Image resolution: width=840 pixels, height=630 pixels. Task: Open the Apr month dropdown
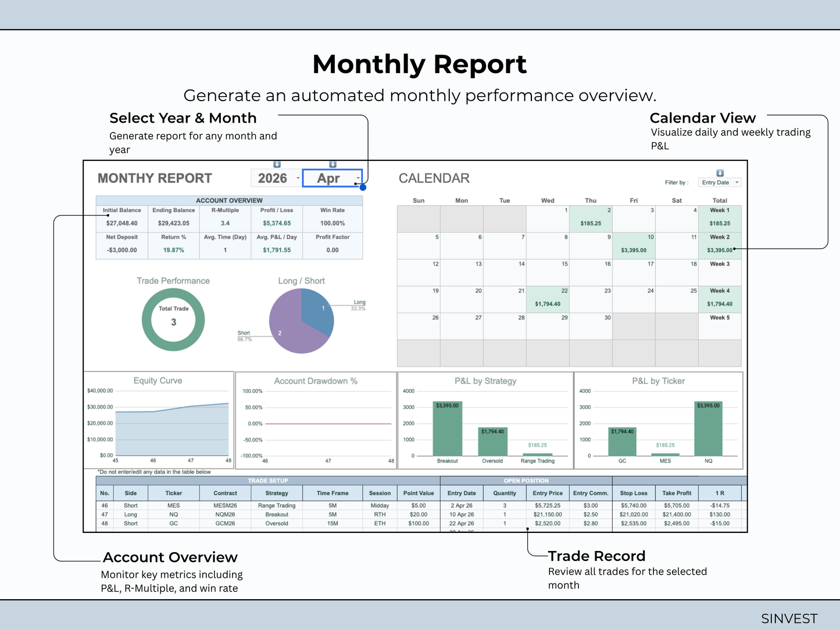click(x=333, y=178)
